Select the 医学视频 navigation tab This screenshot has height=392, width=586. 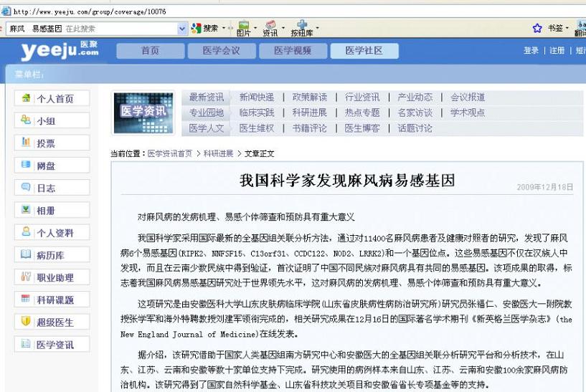pos(292,51)
